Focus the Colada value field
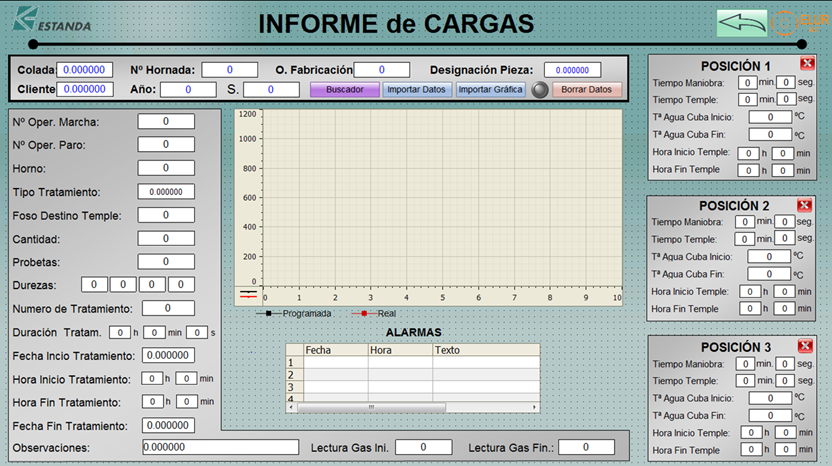This screenshot has width=832, height=466. (85, 70)
